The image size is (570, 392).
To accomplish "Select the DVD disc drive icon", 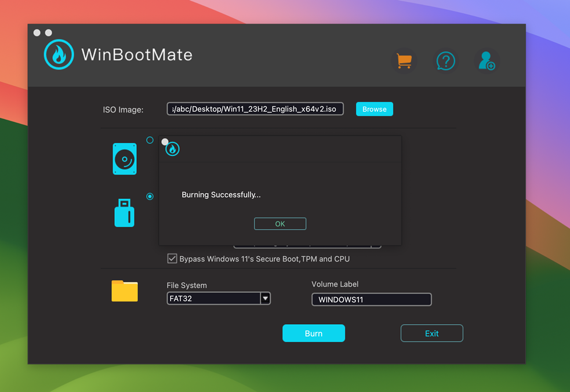I will point(124,158).
